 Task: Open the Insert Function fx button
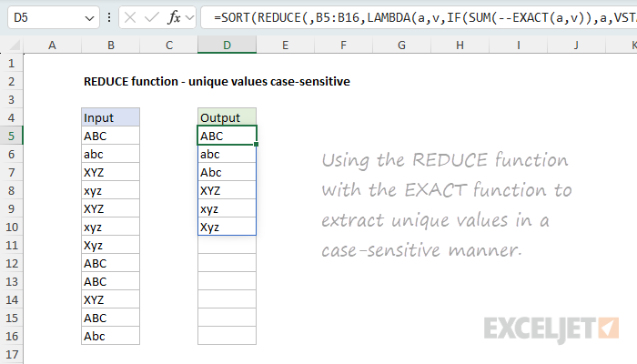(x=175, y=17)
